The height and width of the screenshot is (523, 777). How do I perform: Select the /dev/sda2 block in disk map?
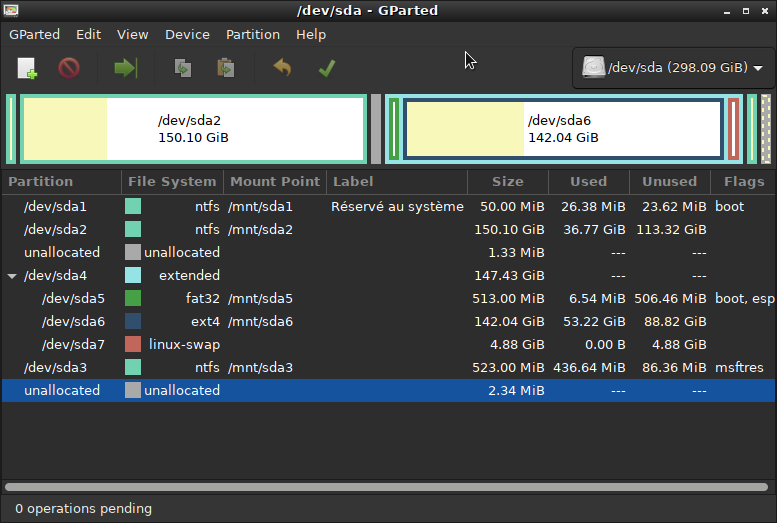193,129
